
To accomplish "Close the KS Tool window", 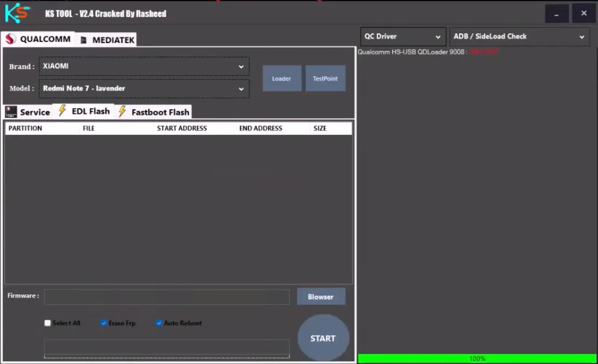I will tap(584, 14).
